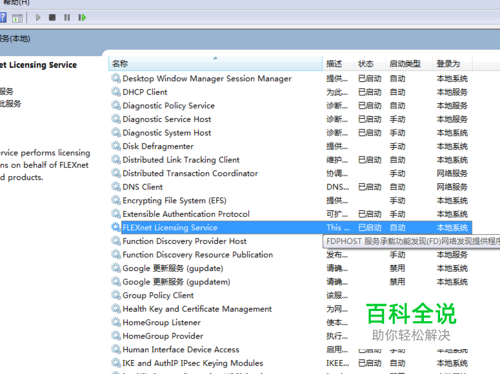The height and width of the screenshot is (374, 500).
Task: Click gear icon of Extensible Authentication Protocol
Action: [116, 214]
